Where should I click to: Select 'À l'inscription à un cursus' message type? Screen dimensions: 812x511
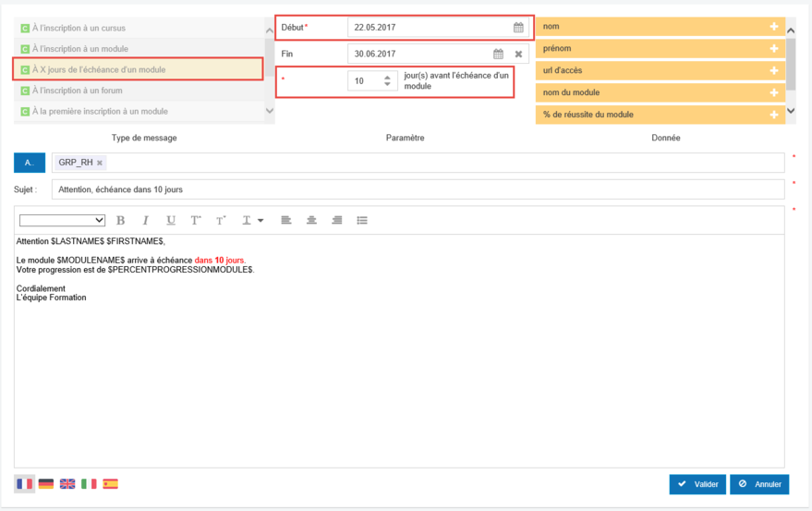tap(79, 29)
